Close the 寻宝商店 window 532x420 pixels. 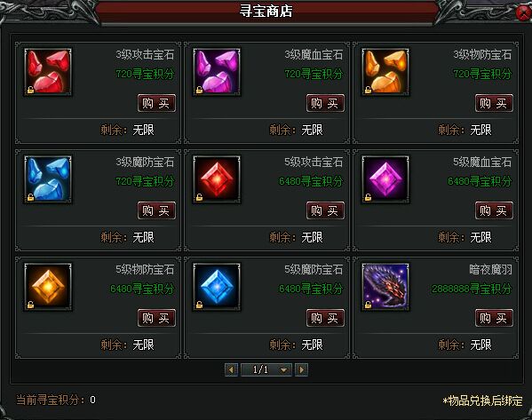(524, 13)
